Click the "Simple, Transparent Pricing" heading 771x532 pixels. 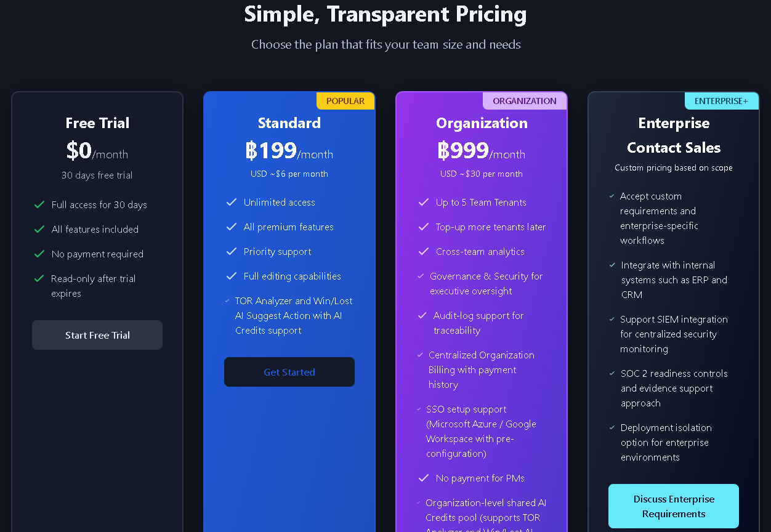385,14
